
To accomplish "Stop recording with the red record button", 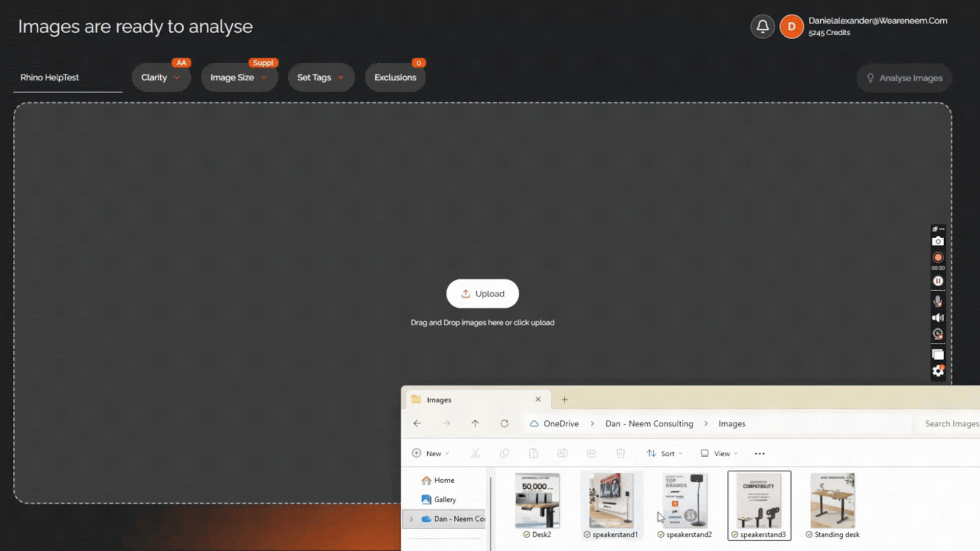I will (938, 258).
